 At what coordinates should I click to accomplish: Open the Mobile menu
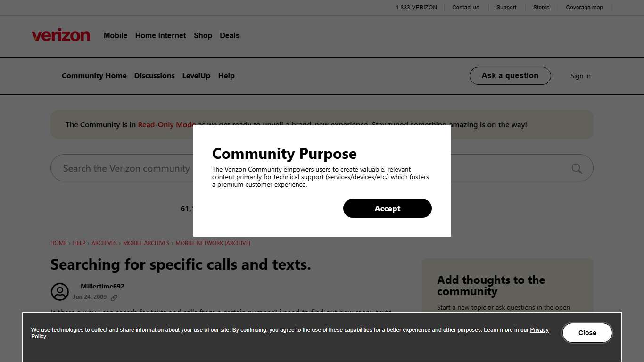[x=115, y=35]
